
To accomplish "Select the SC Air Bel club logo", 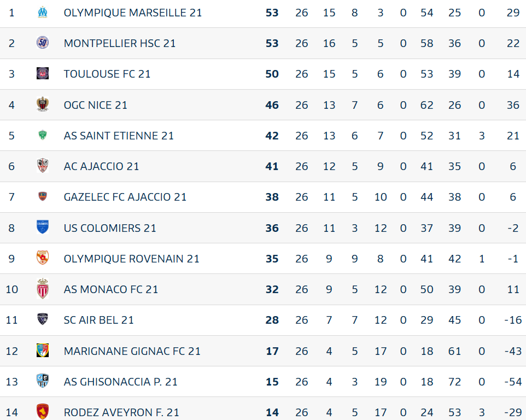I will pos(43,319).
